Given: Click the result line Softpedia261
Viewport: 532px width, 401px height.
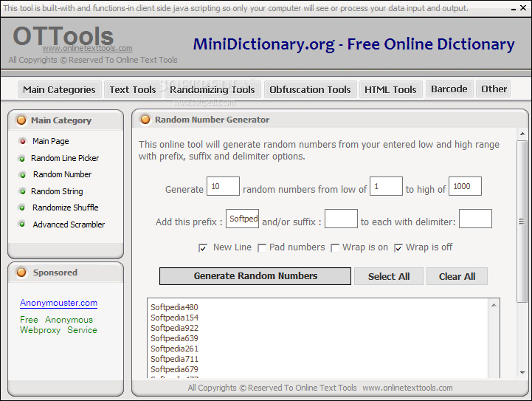Looking at the screenshot, I should (174, 349).
